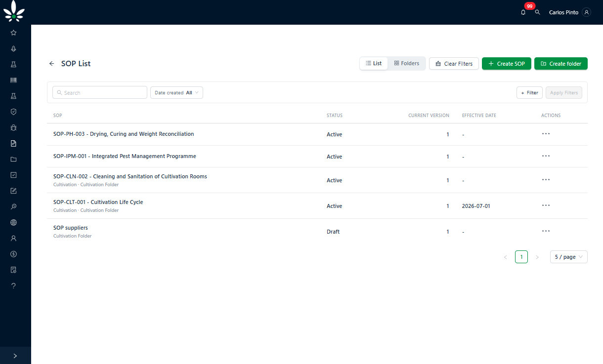The width and height of the screenshot is (603, 364).
Task: Click the magnifier search icon in the top header
Action: pyautogui.click(x=538, y=12)
